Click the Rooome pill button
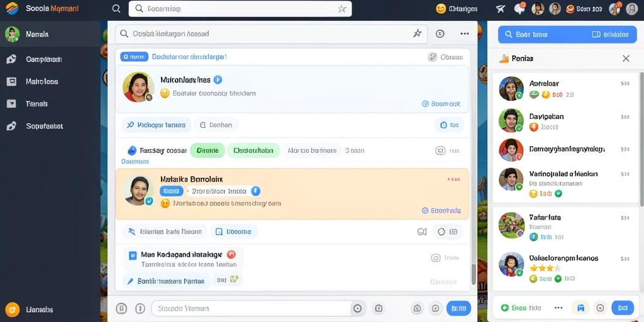The width and height of the screenshot is (644, 322). coord(234,231)
